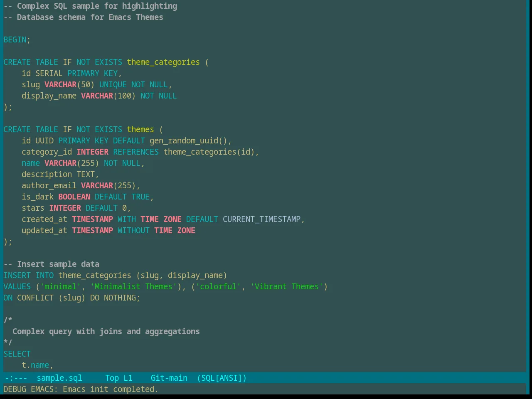532x399 pixels.
Task: Click 'PRIMARY KEY' on the id SERIAL line
Action: coord(93,73)
